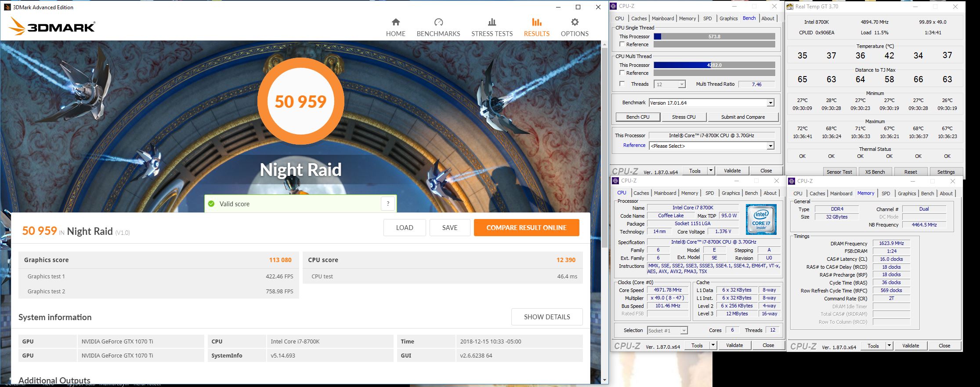Click the 50 959 score circle
The width and height of the screenshot is (980, 387).
pos(301,101)
